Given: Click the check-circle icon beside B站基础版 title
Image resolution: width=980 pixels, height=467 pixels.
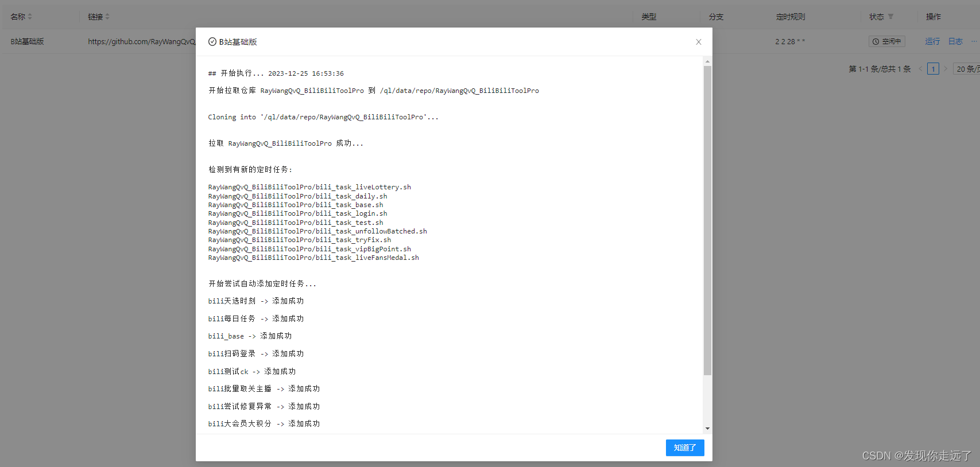Looking at the screenshot, I should pos(212,42).
